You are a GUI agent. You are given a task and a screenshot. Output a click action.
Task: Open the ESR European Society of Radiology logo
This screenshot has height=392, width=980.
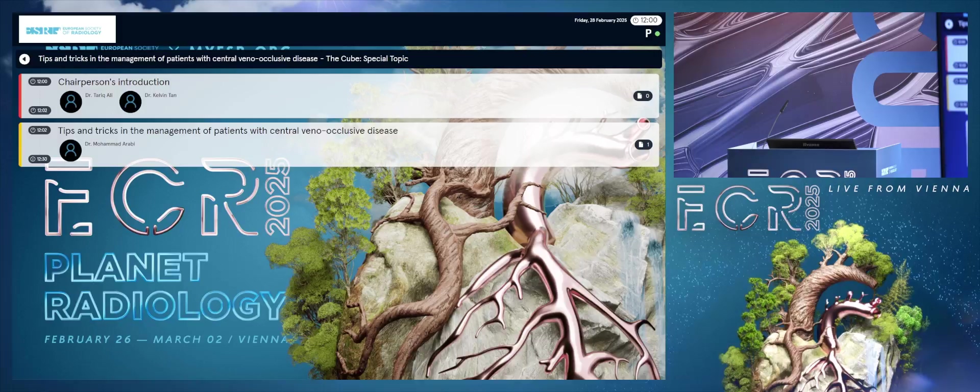tap(67, 29)
